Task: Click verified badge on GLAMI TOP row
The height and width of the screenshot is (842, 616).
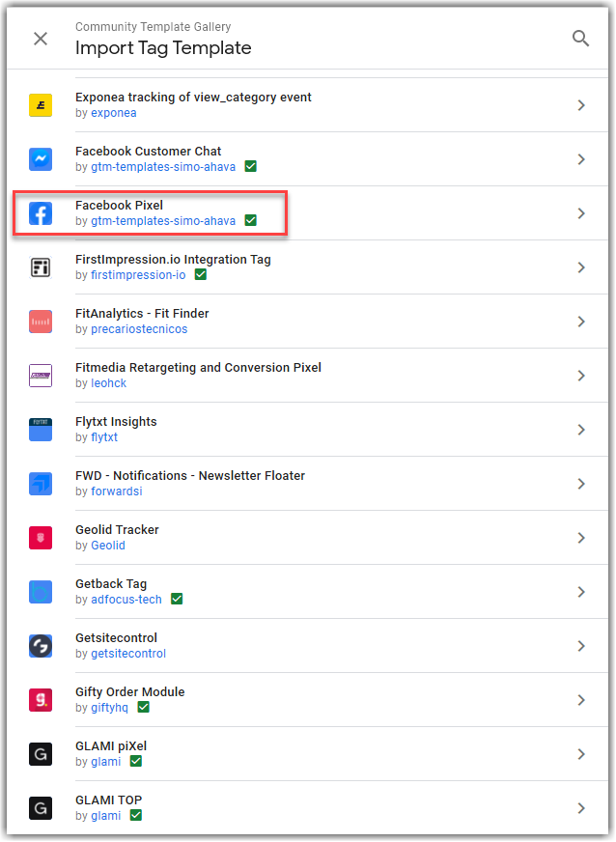Action: point(136,815)
